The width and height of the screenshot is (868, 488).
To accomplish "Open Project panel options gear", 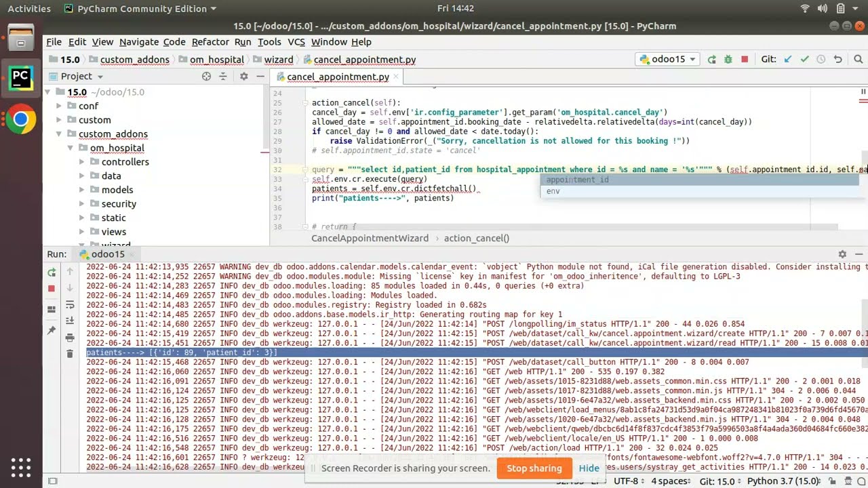I will click(244, 77).
